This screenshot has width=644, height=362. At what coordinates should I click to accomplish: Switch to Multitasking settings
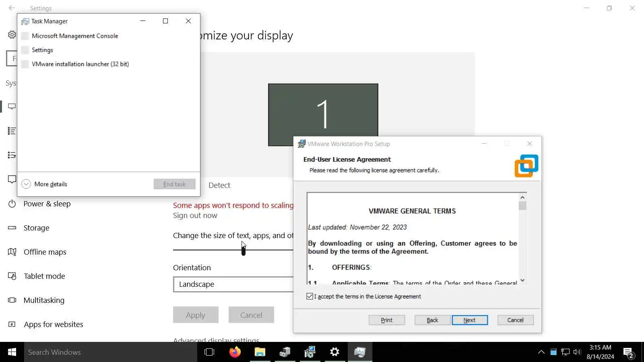click(x=44, y=300)
